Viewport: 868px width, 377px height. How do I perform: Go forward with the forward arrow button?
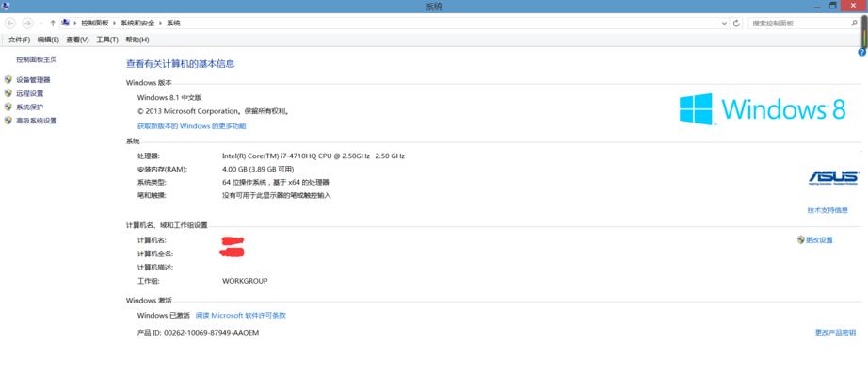coord(27,23)
